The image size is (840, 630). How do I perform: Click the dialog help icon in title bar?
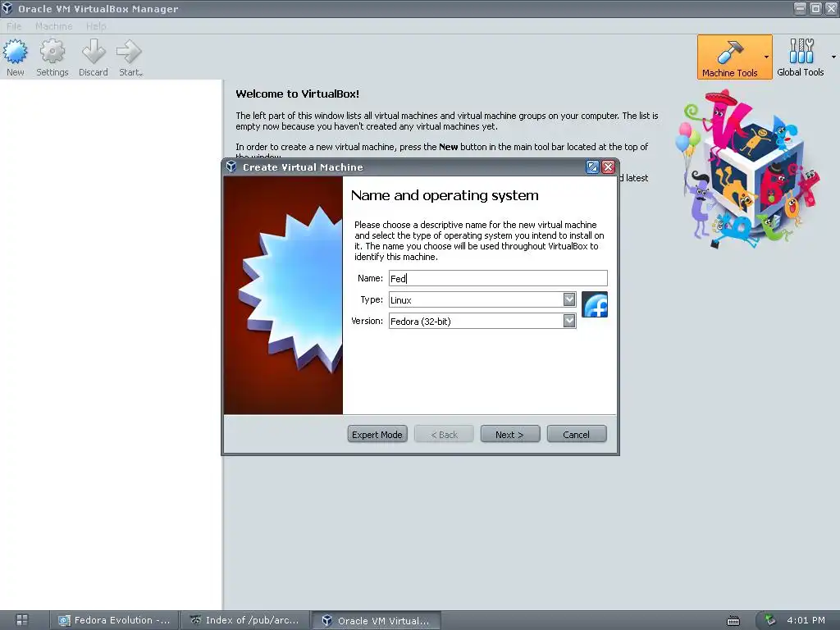[592, 167]
